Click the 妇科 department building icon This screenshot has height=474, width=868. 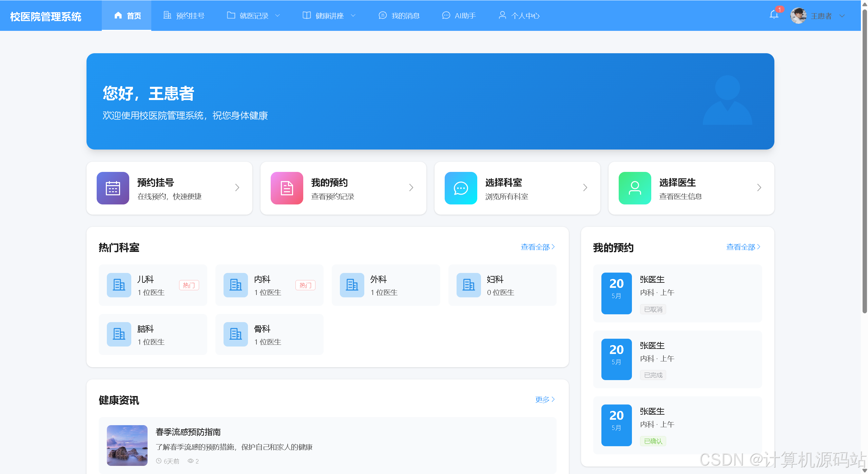click(469, 285)
